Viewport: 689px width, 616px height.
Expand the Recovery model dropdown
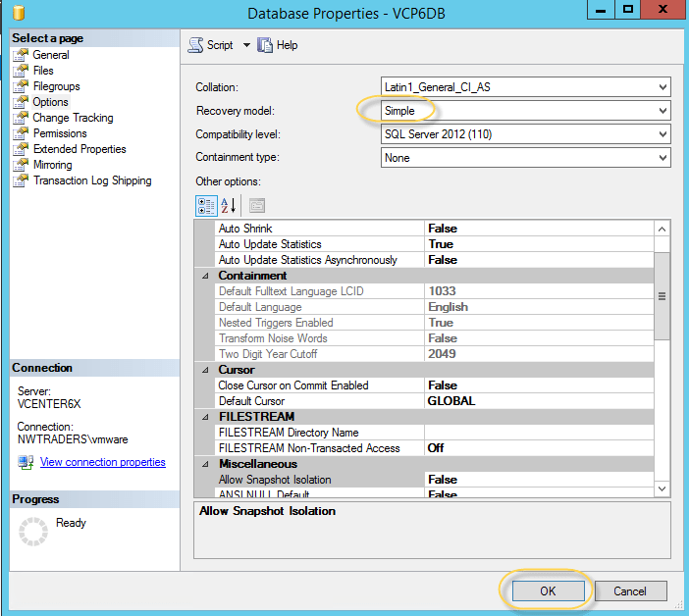pos(662,111)
